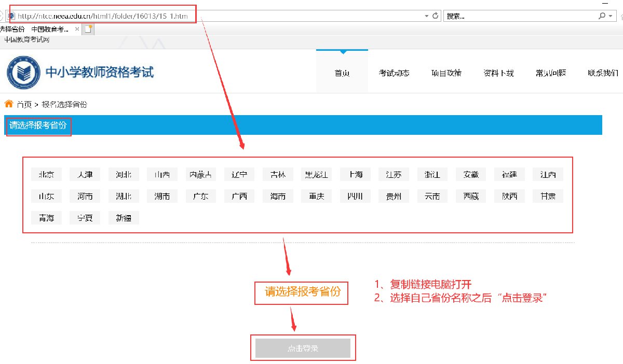
Task: Click the search box in browser
Action: coord(520,16)
